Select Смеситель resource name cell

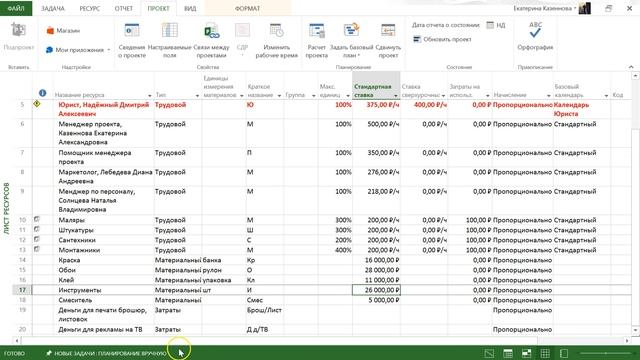(104, 300)
